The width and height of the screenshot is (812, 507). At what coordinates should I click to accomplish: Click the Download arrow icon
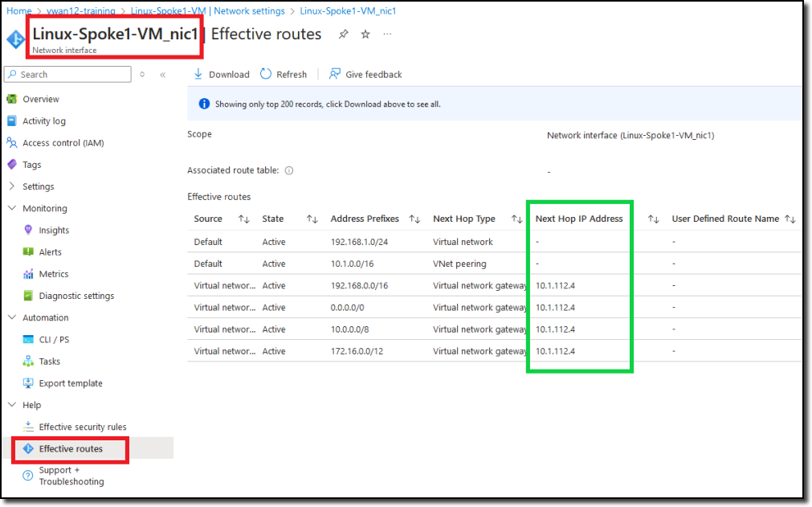[x=198, y=74]
